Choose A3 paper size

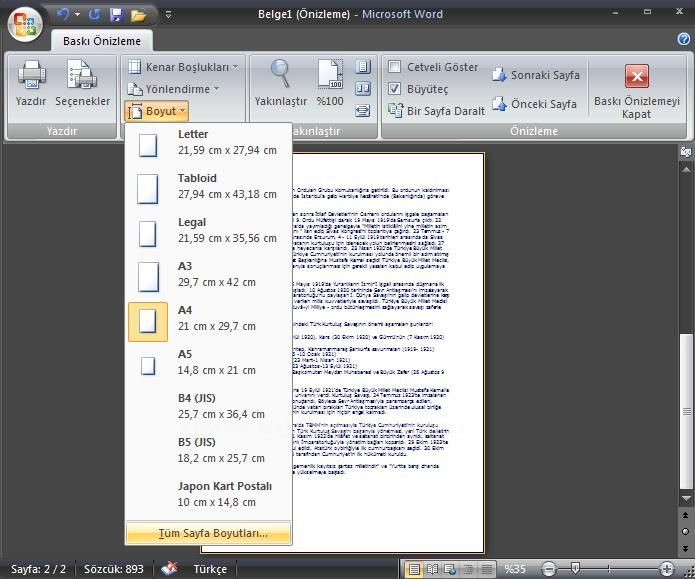pyautogui.click(x=208, y=276)
